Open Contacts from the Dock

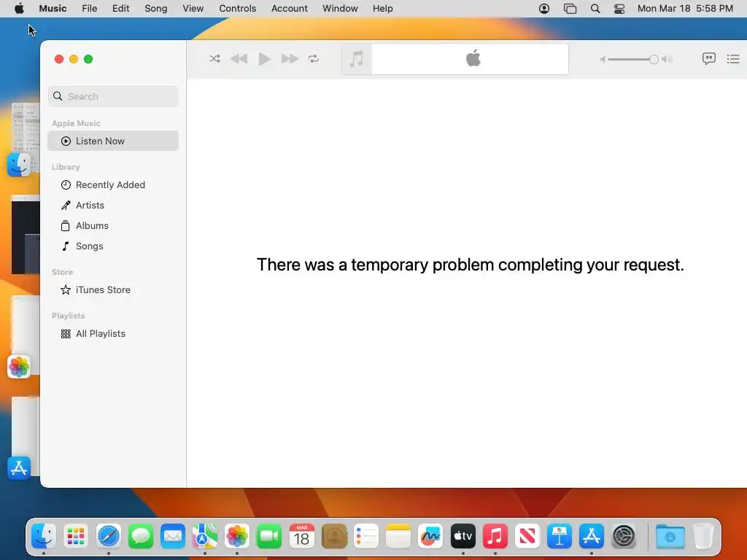pyautogui.click(x=334, y=537)
